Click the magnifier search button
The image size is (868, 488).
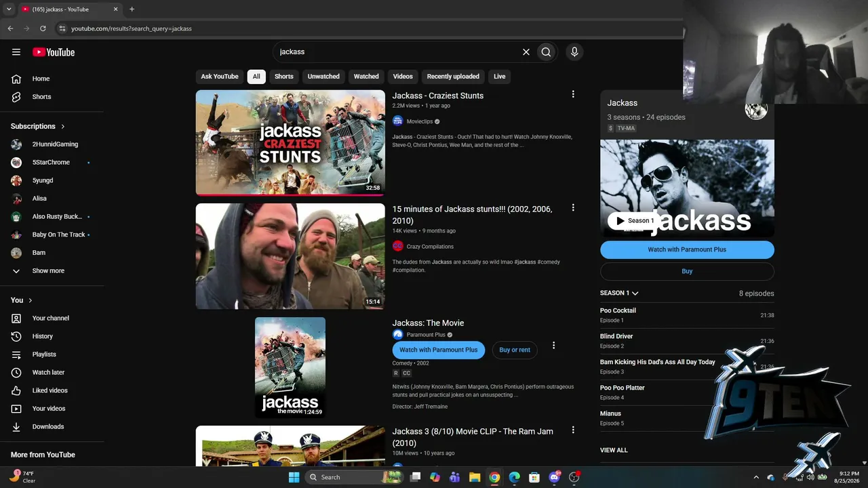pos(546,52)
